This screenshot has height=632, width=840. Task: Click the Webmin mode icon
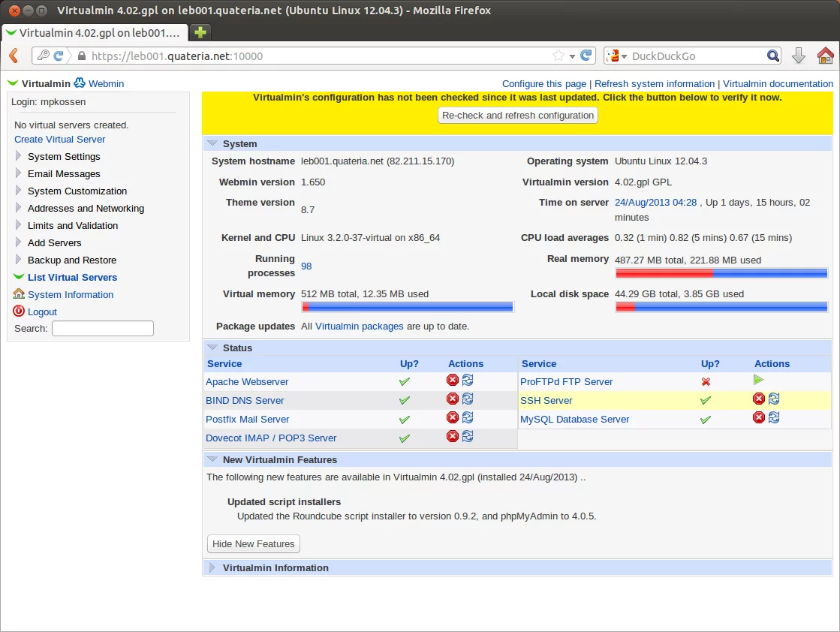pos(80,83)
